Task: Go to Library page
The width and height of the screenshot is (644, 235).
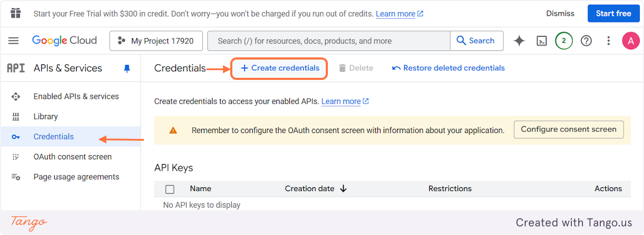Action: tap(46, 116)
